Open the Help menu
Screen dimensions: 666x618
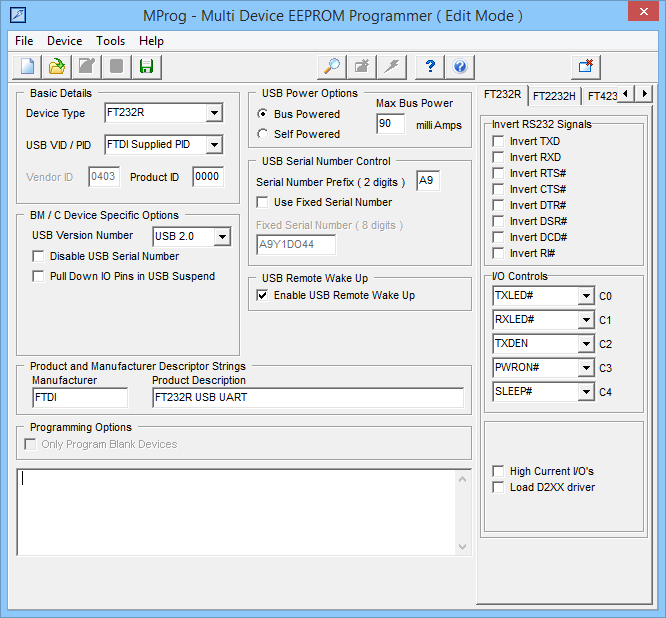151,41
